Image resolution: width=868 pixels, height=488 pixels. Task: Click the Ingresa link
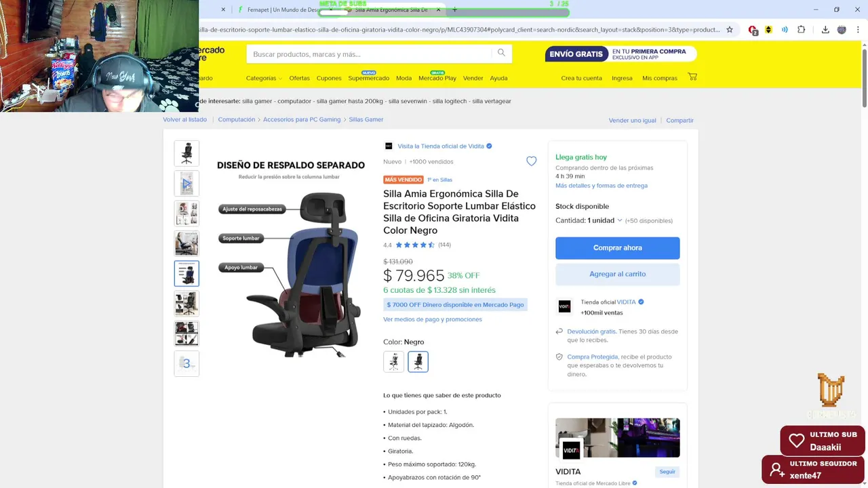point(622,78)
